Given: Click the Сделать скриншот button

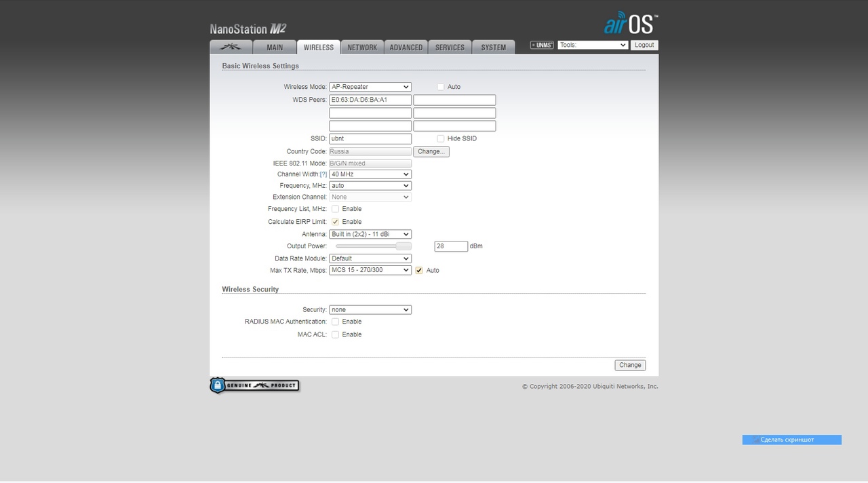Looking at the screenshot, I should [792, 440].
